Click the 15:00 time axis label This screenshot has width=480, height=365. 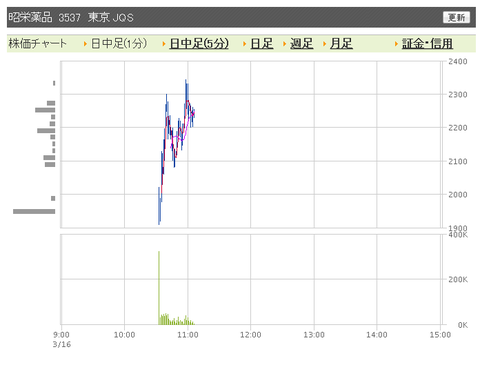point(440,335)
